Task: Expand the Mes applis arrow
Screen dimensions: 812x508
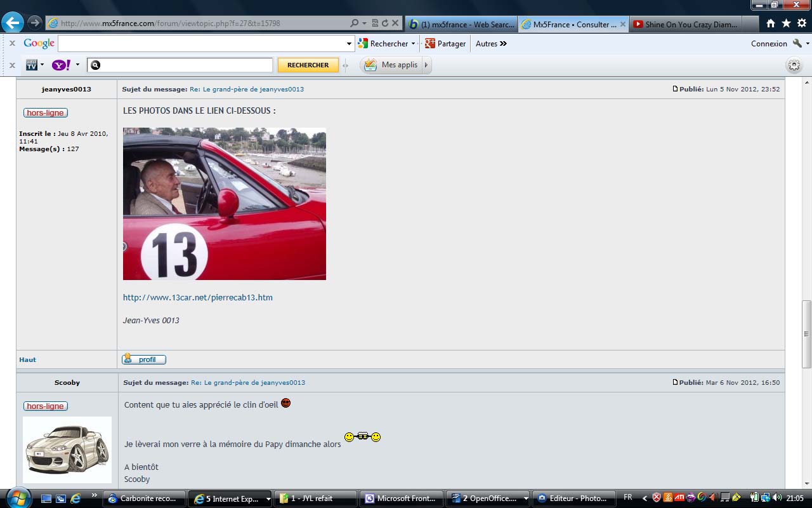Action: (426, 65)
